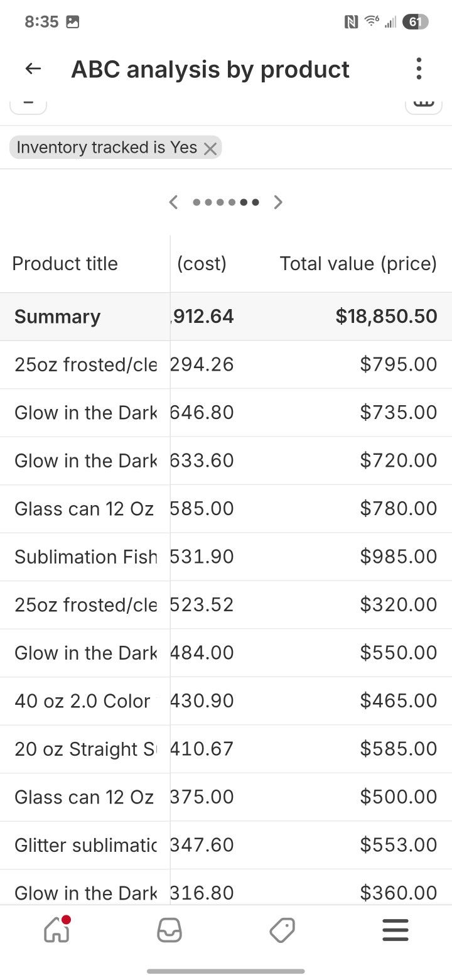Tap the $985.00 total value cell
The width and height of the screenshot is (452, 980).
399,557
